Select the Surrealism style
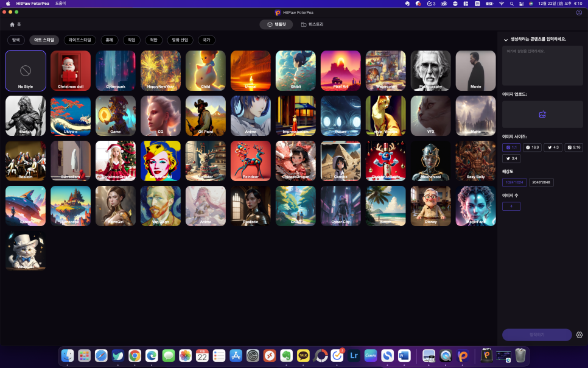Viewport: 588px width, 368px height. (71, 161)
